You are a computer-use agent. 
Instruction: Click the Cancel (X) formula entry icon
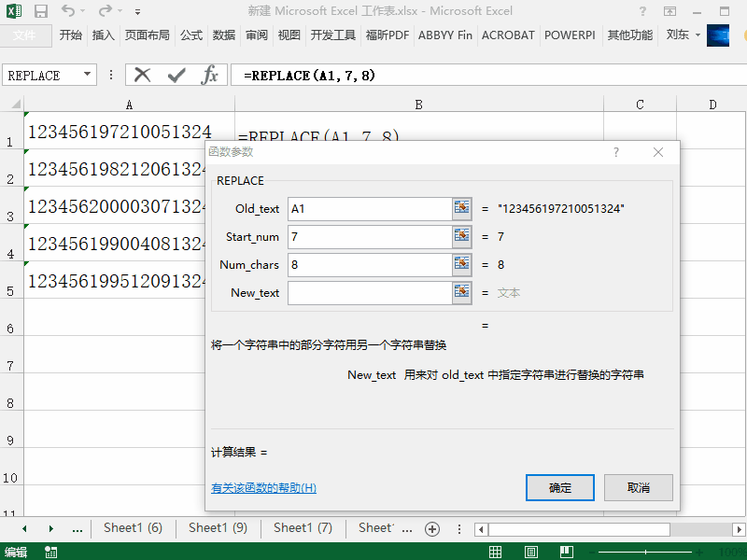[x=143, y=75]
